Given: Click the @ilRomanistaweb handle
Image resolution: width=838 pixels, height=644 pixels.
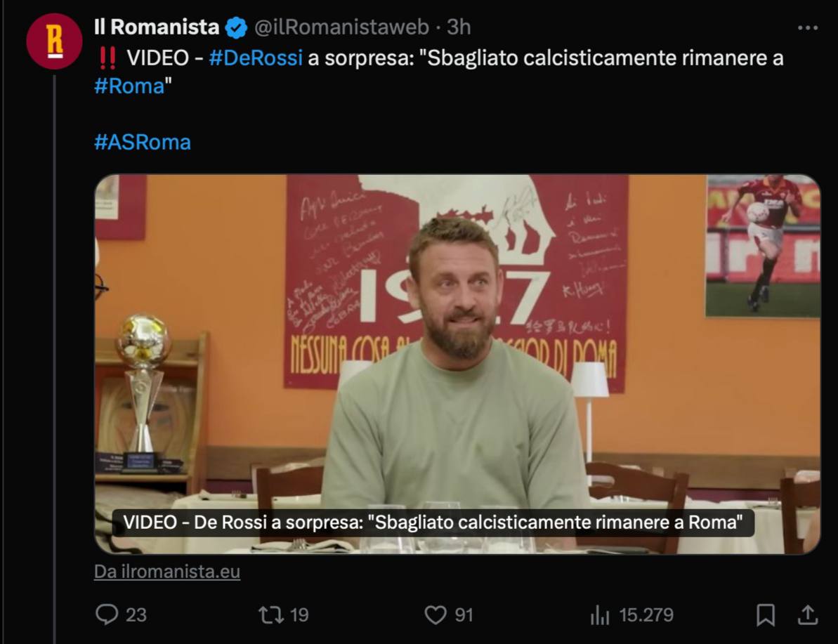Looking at the screenshot, I should [x=341, y=27].
